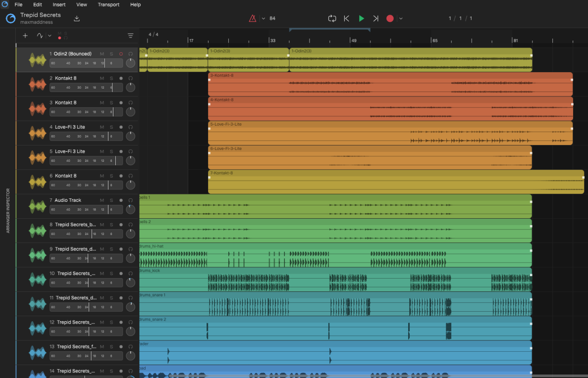The width and height of the screenshot is (588, 378).
Task: Solo track 3 Kontakt 8
Action: (111, 102)
